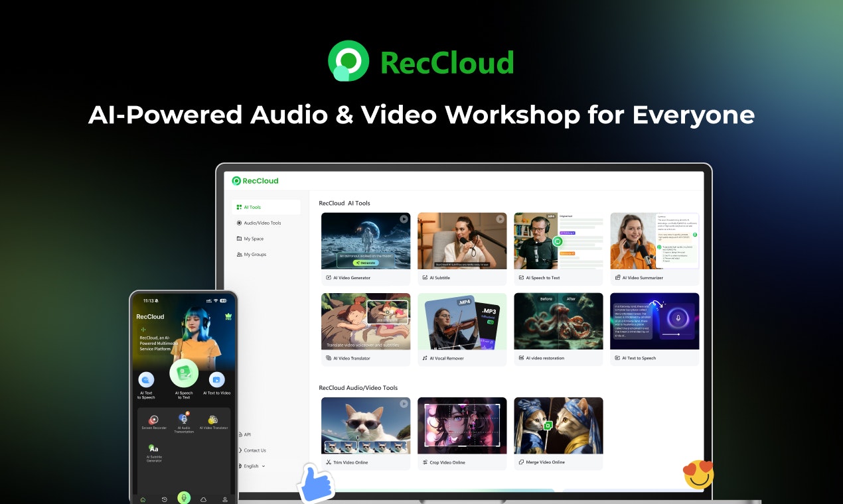The width and height of the screenshot is (843, 504).
Task: Click merge icon beside Merge Video Online
Action: (x=521, y=462)
